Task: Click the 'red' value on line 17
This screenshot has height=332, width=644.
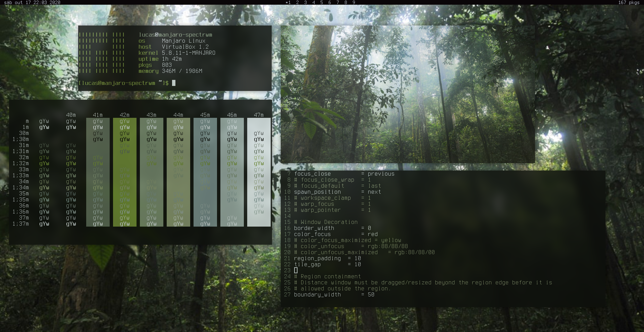Action: [x=373, y=234]
